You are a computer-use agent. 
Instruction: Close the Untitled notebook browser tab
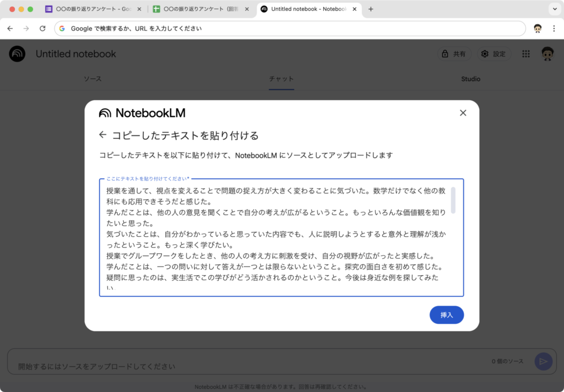click(x=354, y=9)
